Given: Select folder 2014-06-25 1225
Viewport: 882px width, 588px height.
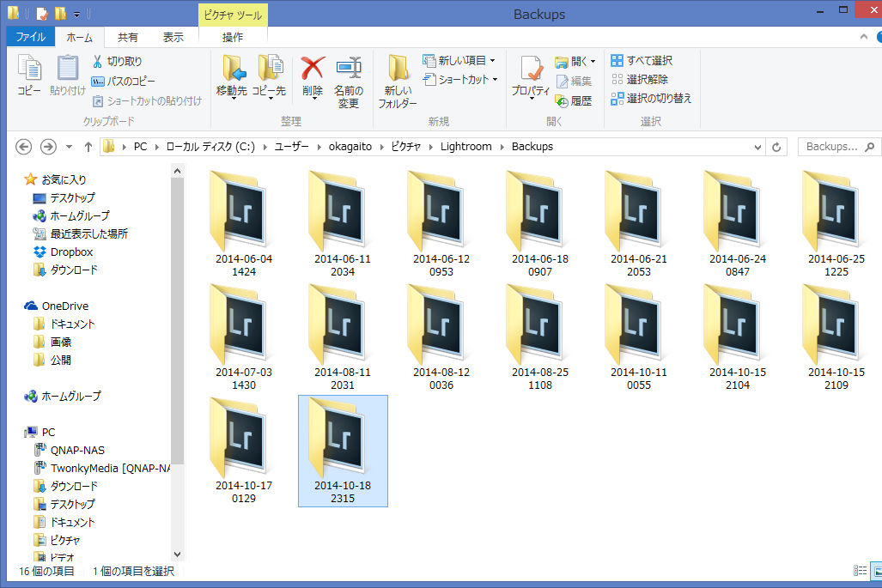Looking at the screenshot, I should pos(836,224).
